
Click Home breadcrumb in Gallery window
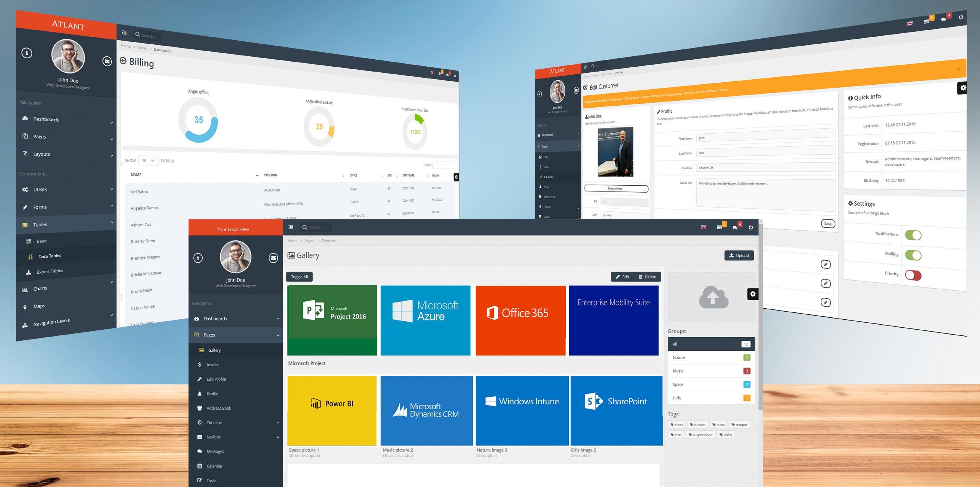(292, 241)
